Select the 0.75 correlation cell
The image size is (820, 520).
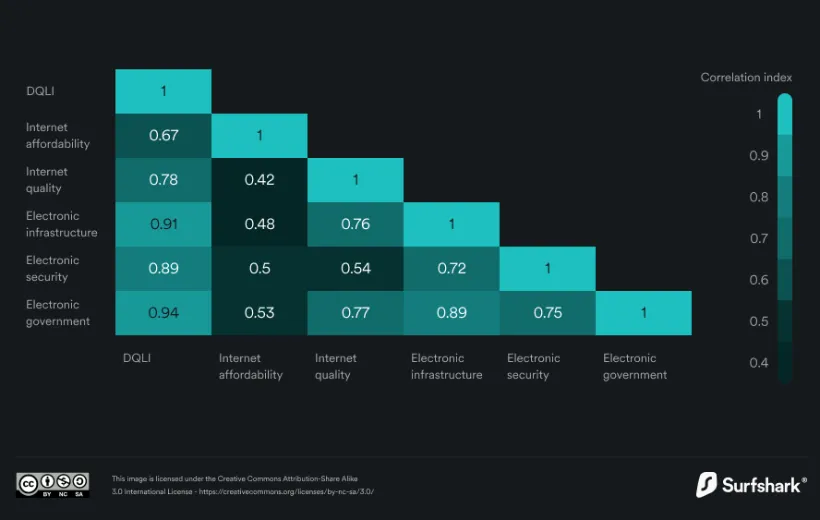pos(548,313)
